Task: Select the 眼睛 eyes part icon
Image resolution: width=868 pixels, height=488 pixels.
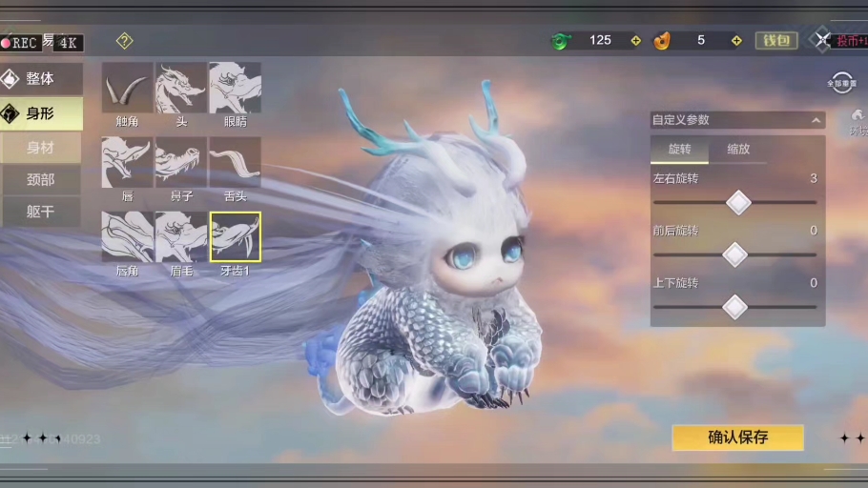Action: tap(236, 88)
